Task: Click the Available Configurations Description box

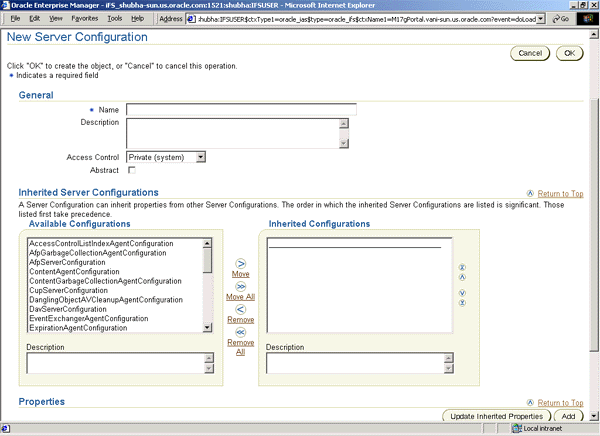Action: 116,363
